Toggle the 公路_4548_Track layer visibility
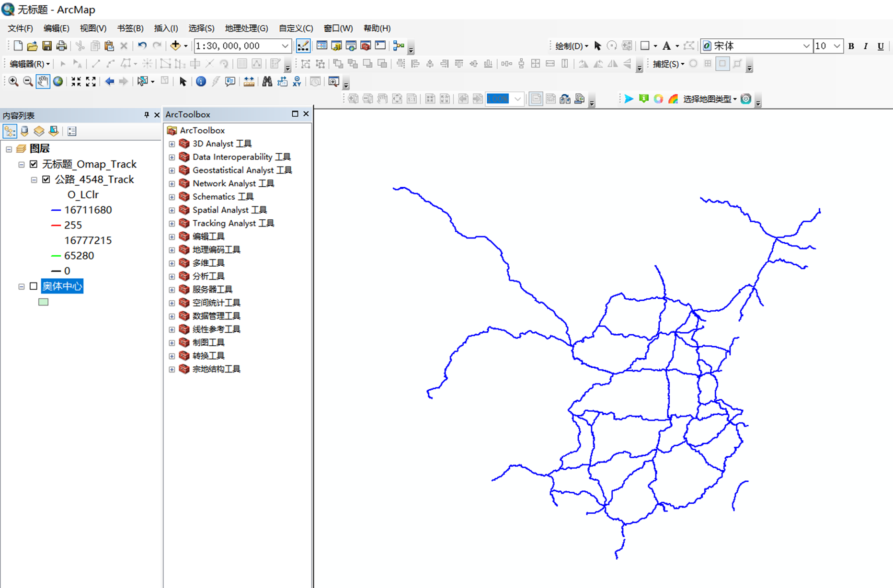The image size is (893, 588). coord(46,180)
